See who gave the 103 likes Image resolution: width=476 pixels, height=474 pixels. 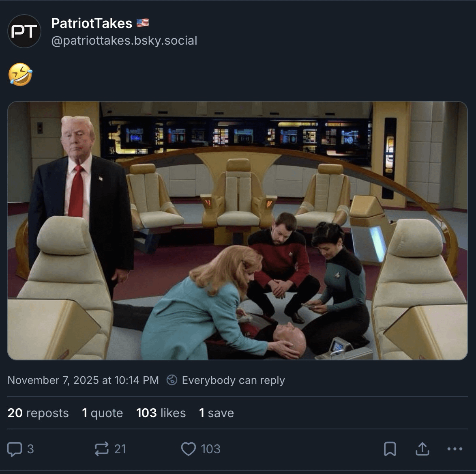pyautogui.click(x=161, y=413)
